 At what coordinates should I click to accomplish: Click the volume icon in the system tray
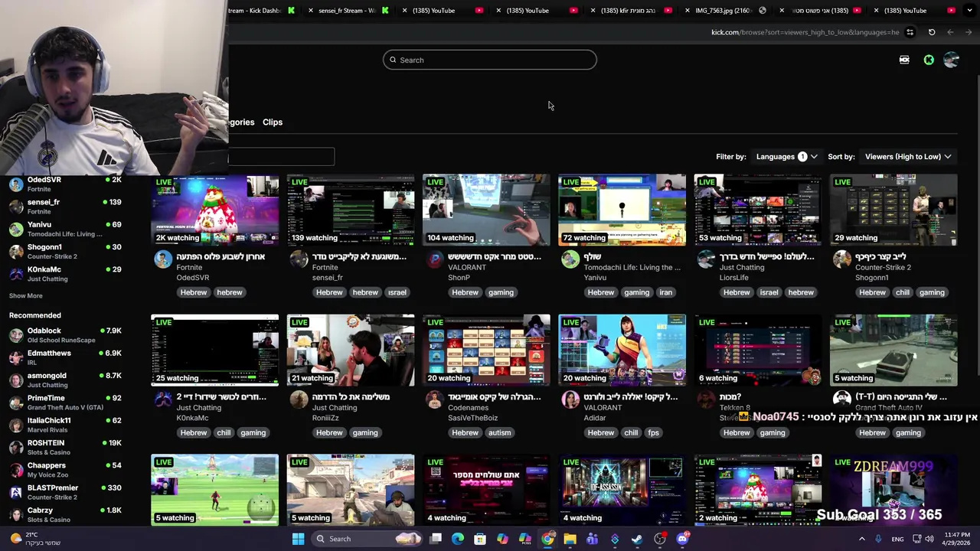[929, 539]
